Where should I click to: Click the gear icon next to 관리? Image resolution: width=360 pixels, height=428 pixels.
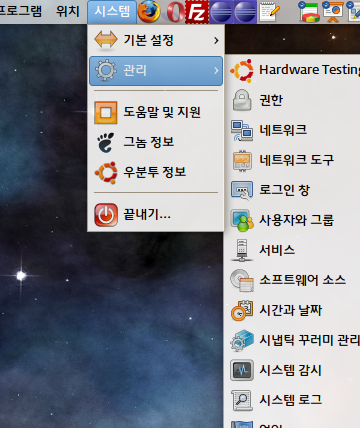coord(106,70)
